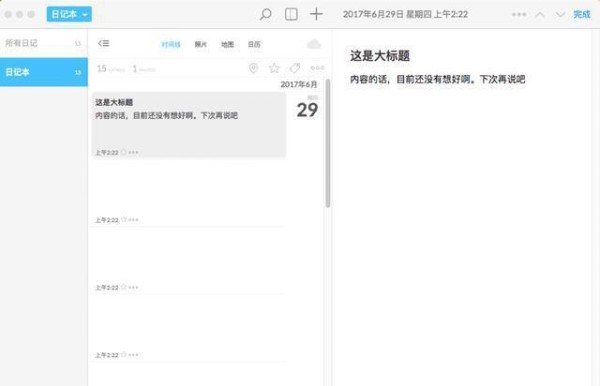Screen dimensions: 600x386
Task: Collapse the journal sidebar with back-list icon
Action: 103,43
